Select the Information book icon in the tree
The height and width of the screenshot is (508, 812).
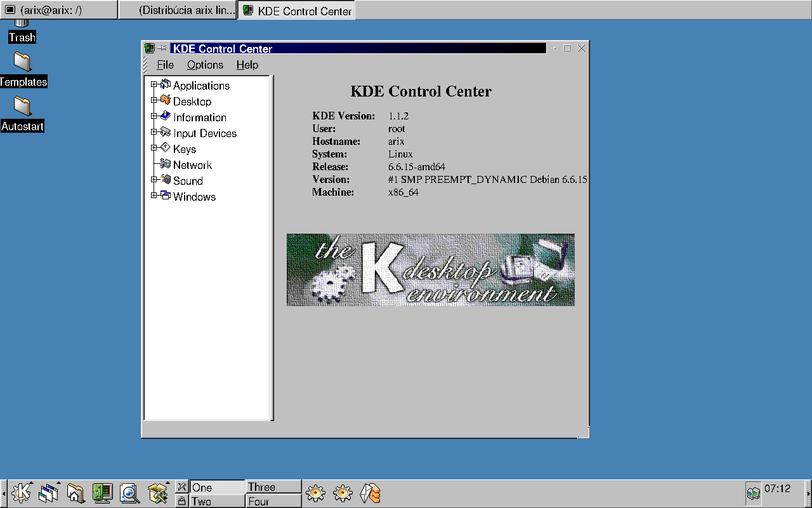pos(166,116)
